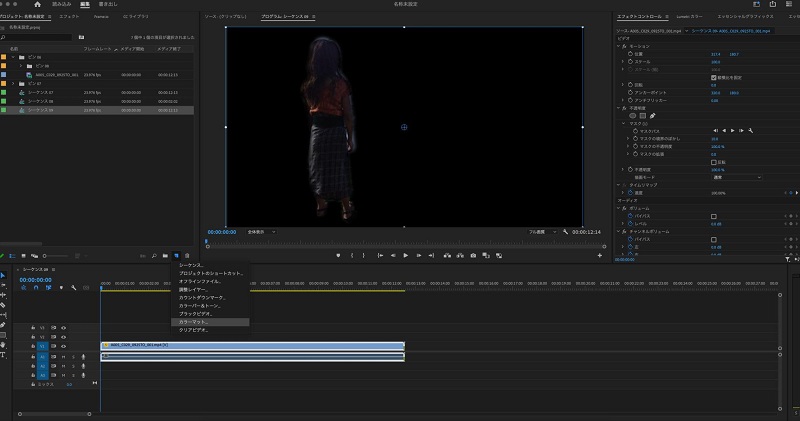Add marker in Program monitor
The height and width of the screenshot is (421, 800).
[338, 256]
